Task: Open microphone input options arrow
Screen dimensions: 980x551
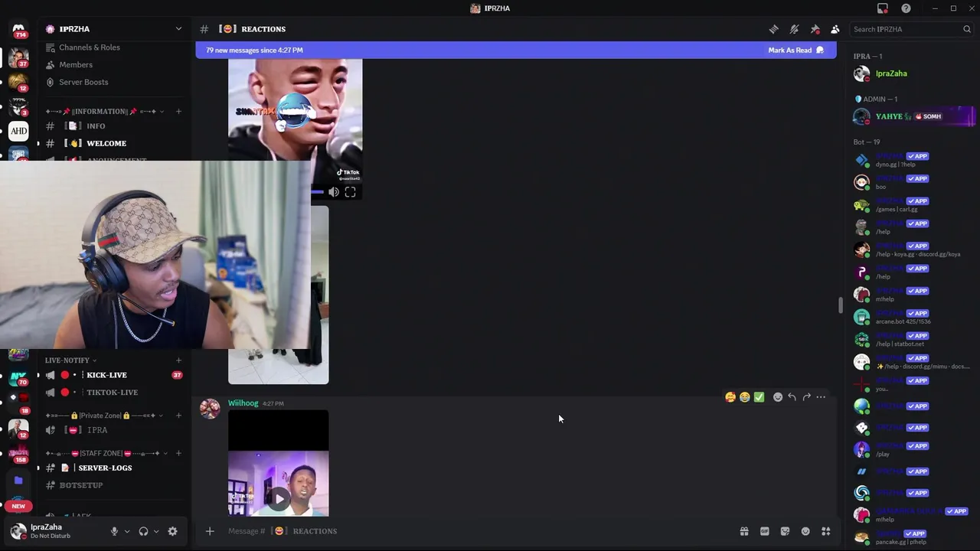Action: [127, 531]
